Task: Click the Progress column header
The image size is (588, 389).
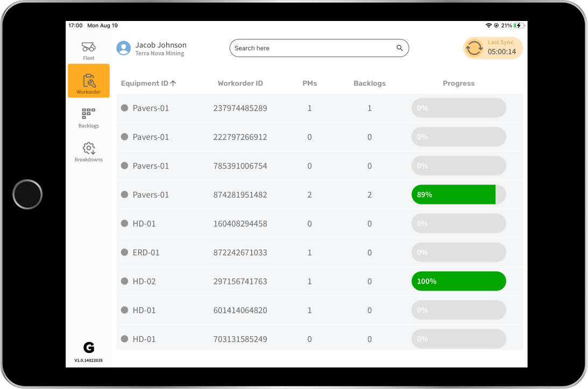Action: point(458,83)
